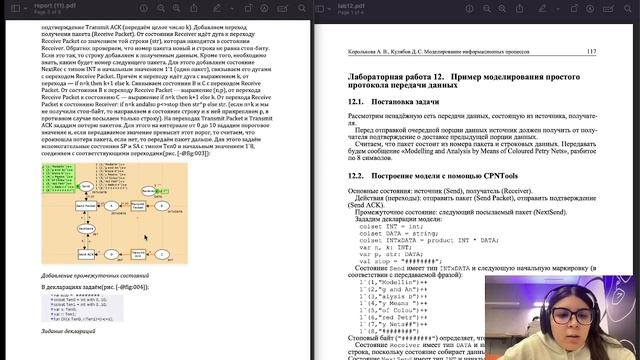Show markup toolbar in lab12.pdf window
The image size is (640, 360).
(590, 8)
